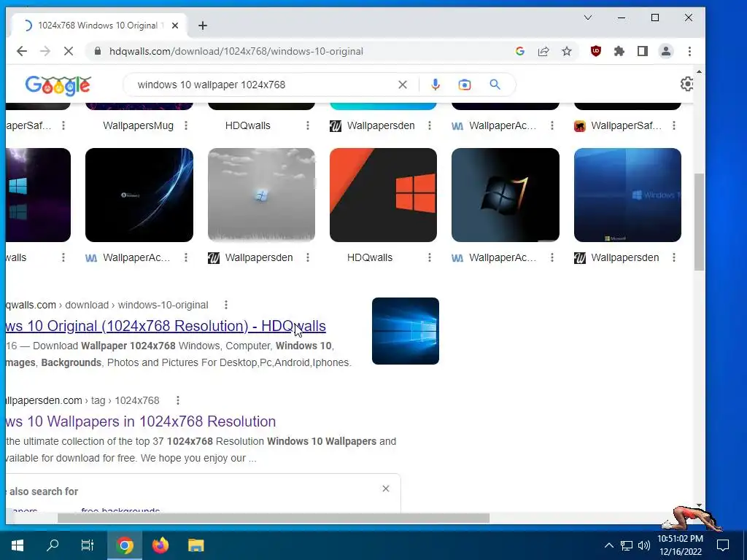Click the address bar with the hdqwalls.com URL
The image size is (747, 560).
point(305,52)
